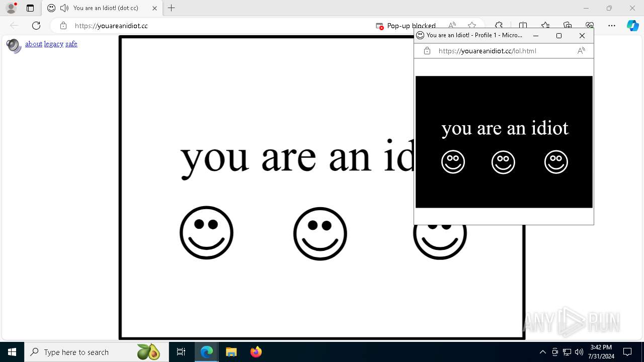The image size is (644, 362).
Task: Minimize the main Edge window
Action: click(x=586, y=8)
